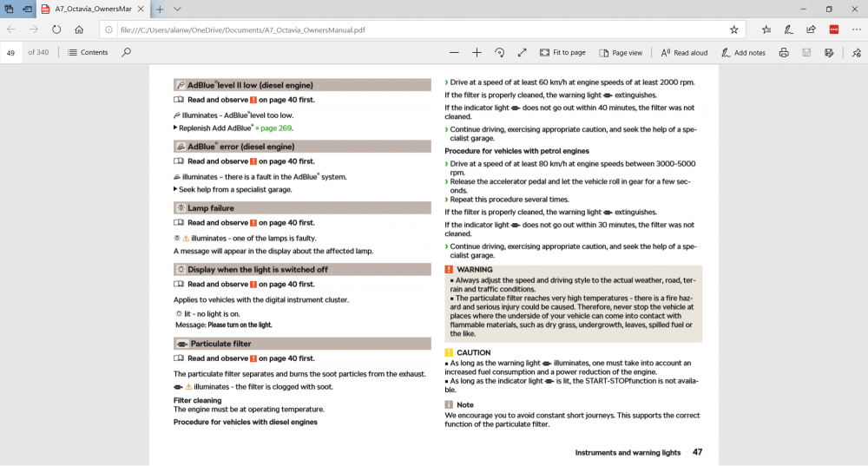This screenshot has height=466, width=868.
Task: Print the PDF document
Action: (784, 53)
